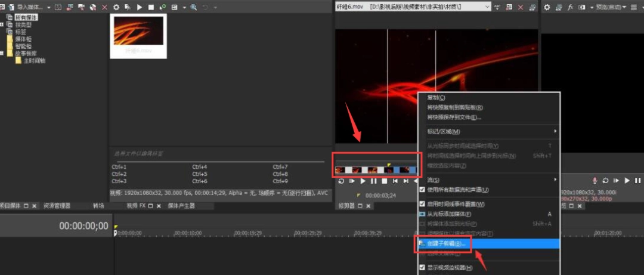The width and height of the screenshot is (644, 275).
Task: Open media properties gear in Project Media
Action: click(116, 7)
